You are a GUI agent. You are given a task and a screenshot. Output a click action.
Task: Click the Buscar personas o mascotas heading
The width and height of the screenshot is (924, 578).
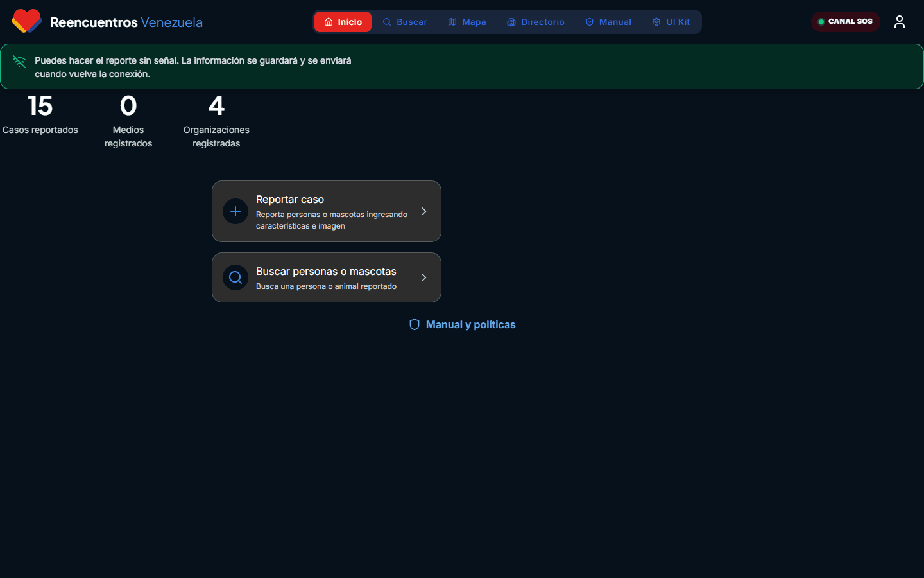tap(326, 271)
